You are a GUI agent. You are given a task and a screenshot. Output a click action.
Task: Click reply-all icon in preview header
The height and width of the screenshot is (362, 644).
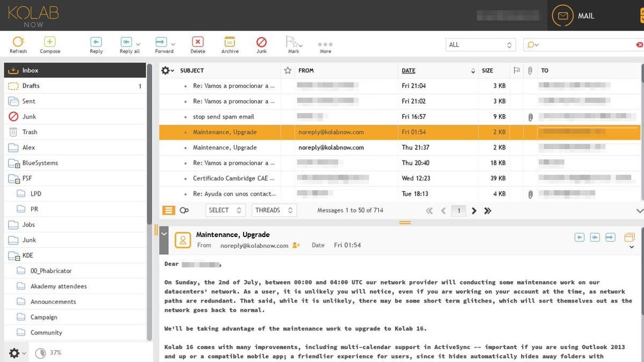595,237
